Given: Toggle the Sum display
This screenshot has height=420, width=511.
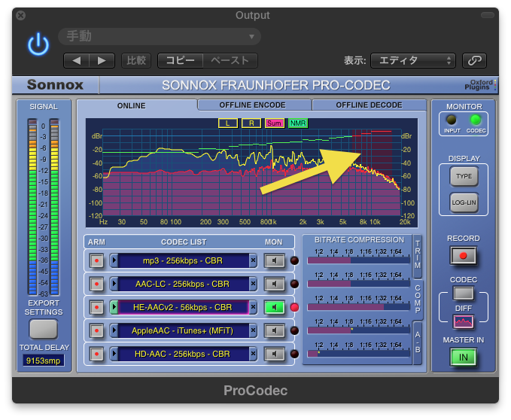Looking at the screenshot, I should (x=275, y=123).
